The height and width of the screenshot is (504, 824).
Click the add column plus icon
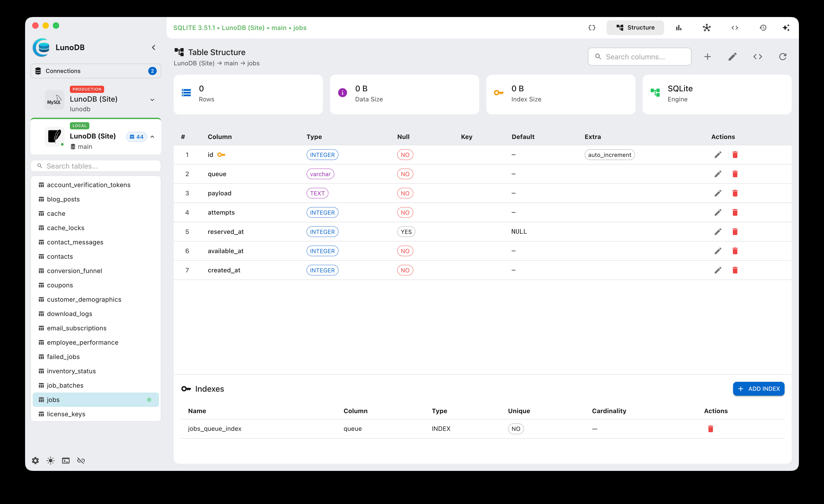tap(707, 57)
